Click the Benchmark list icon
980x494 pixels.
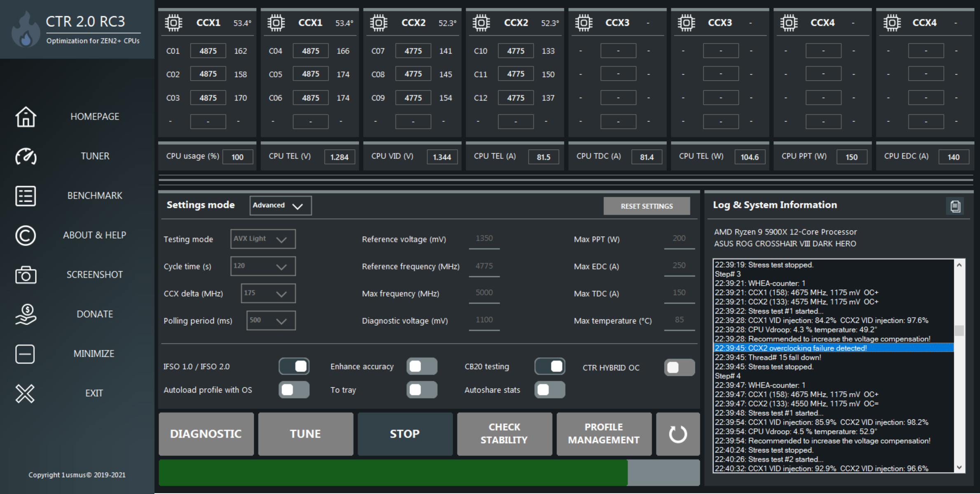(26, 196)
